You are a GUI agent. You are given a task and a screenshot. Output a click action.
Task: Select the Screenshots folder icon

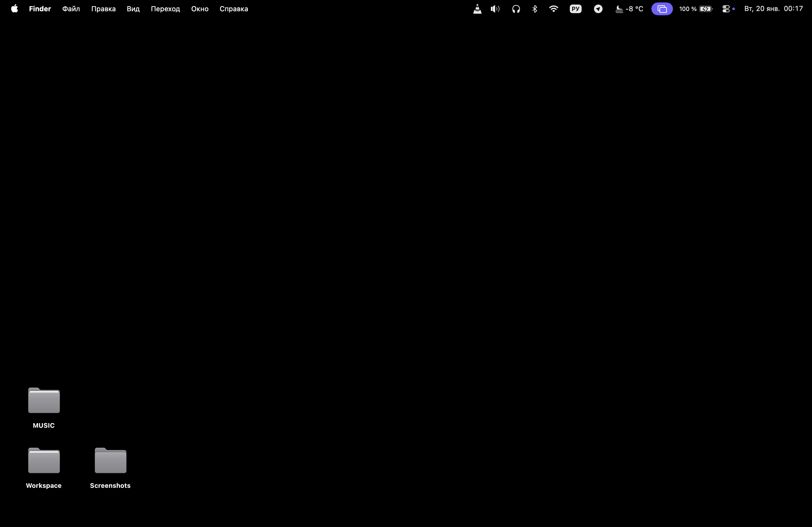(111, 461)
